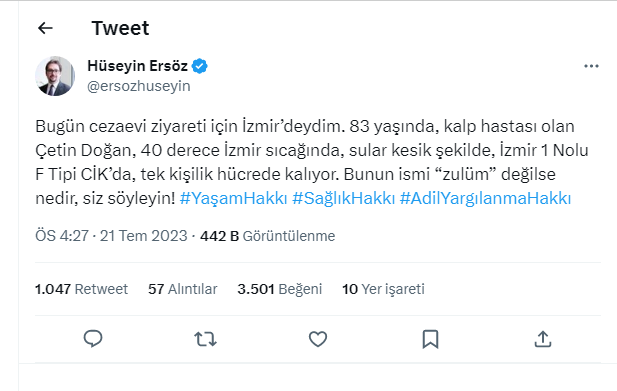Open the #SağlıkHakkı hashtag

(x=344, y=198)
